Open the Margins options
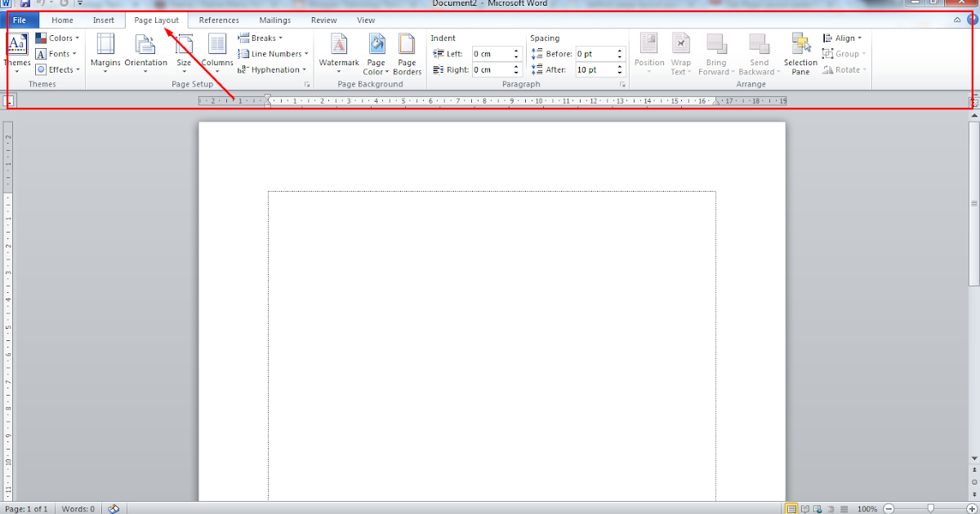Image resolution: width=980 pixels, height=514 pixels. coord(105,53)
